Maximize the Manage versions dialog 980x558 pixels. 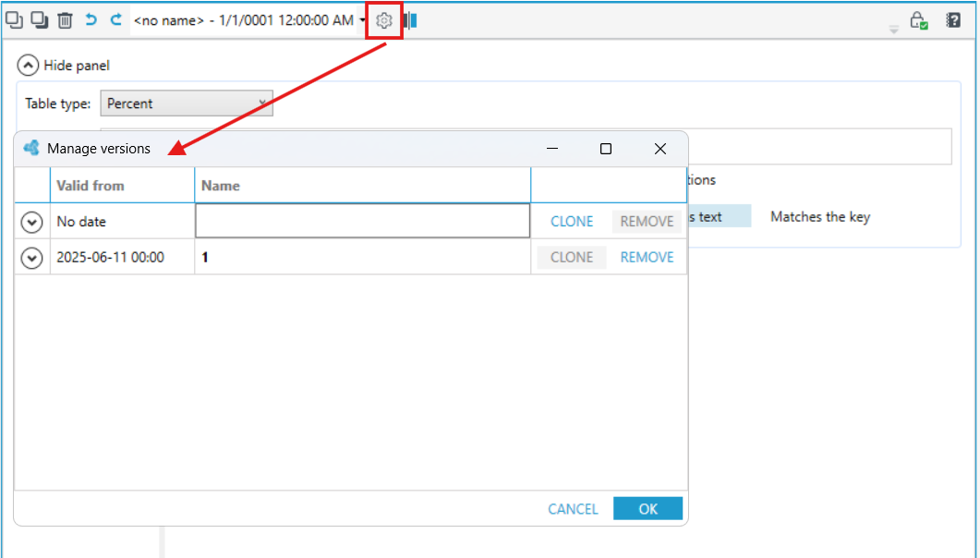tap(606, 149)
